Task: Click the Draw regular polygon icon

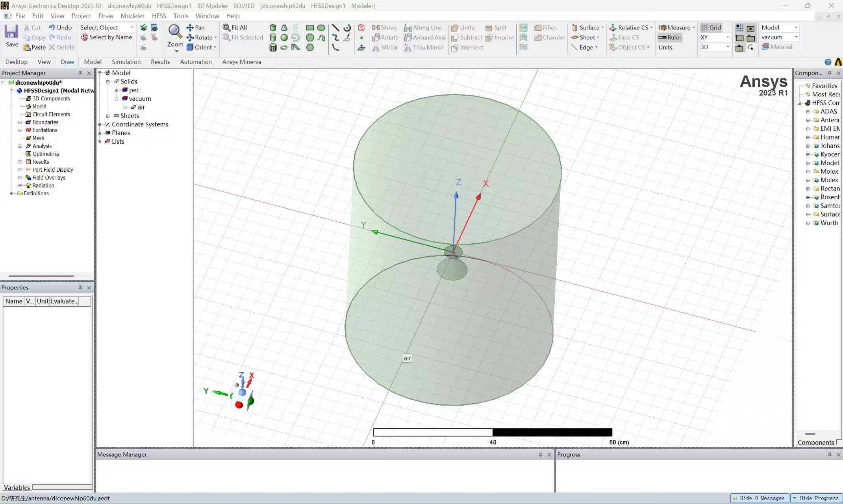Action: click(310, 47)
